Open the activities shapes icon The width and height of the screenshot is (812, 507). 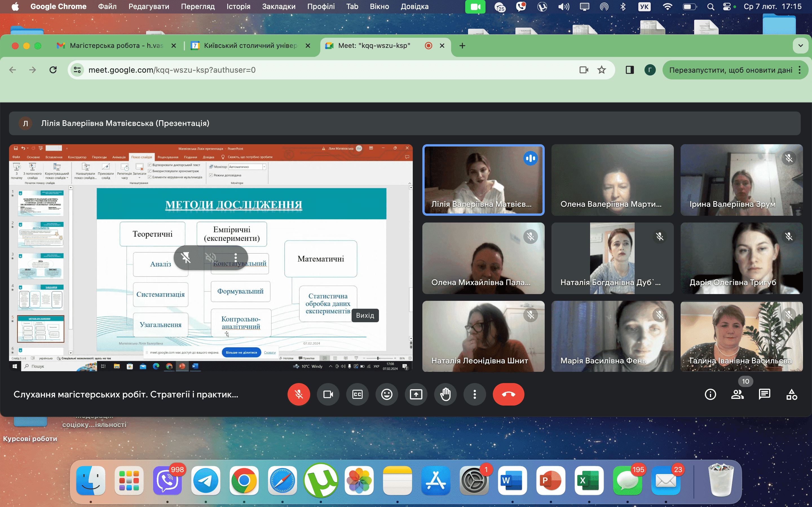coord(791,394)
